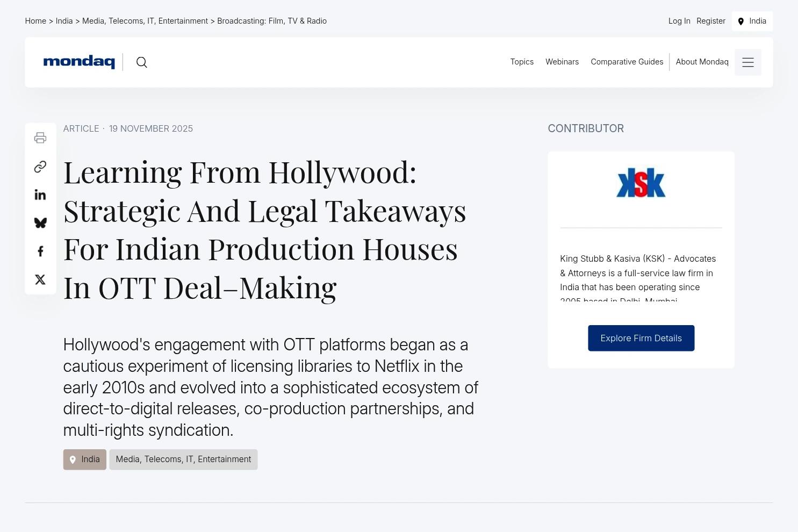
Task: Click the Mondaq logo
Action: coord(79,62)
